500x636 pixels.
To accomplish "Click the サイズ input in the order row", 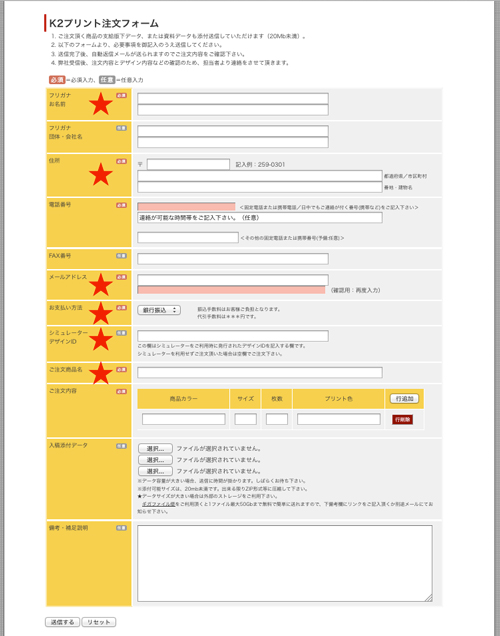I will [245, 419].
